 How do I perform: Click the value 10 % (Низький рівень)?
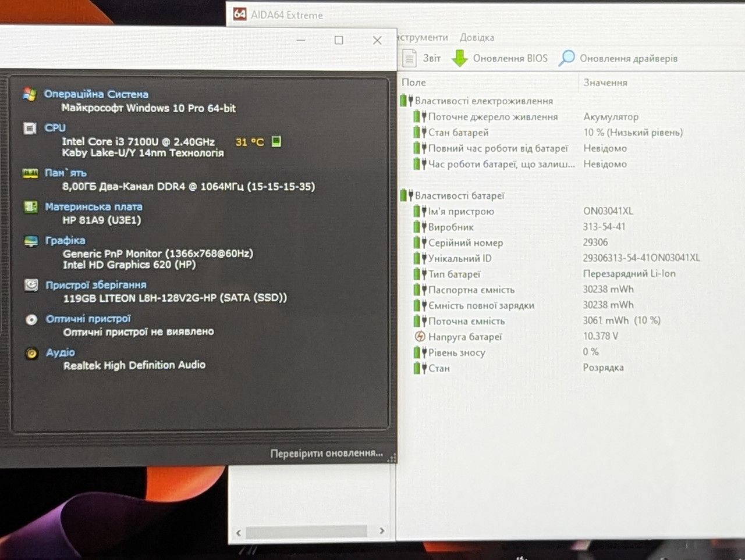(x=633, y=133)
